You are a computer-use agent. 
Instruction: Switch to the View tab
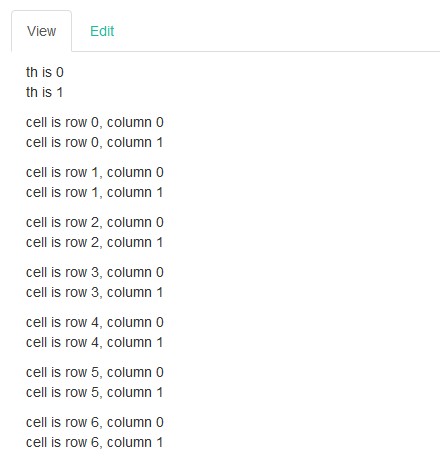pos(41,31)
